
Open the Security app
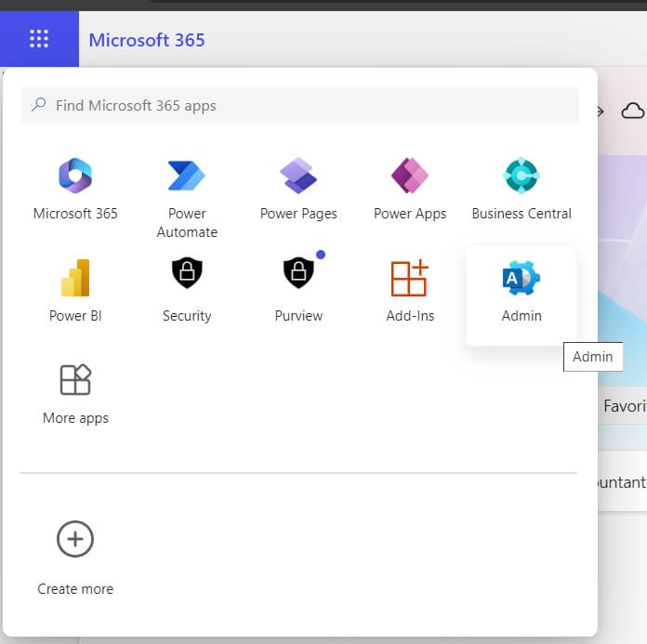[x=187, y=291]
